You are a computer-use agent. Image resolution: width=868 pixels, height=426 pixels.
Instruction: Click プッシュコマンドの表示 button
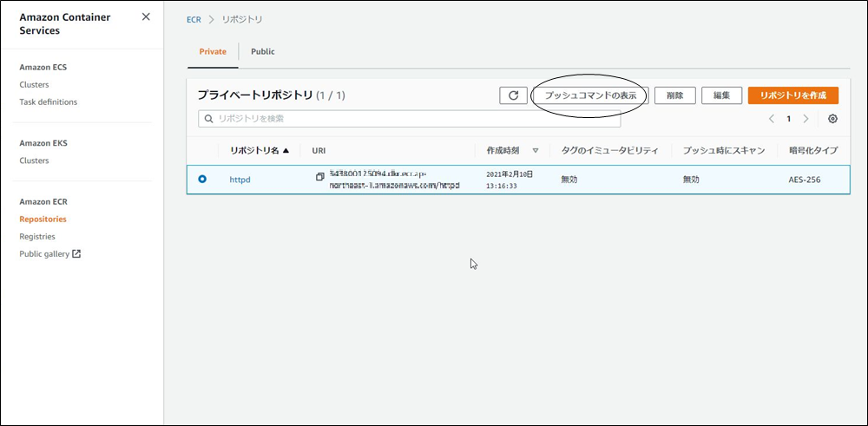589,95
